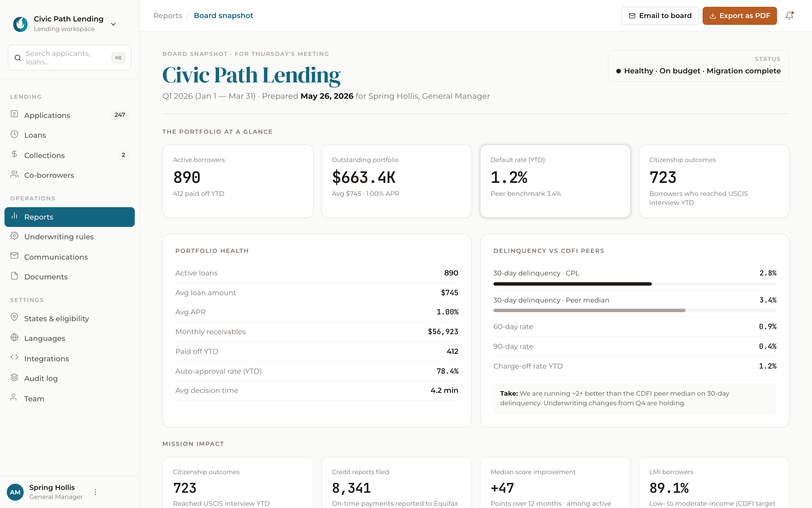This screenshot has width=812, height=508.
Task: Open the user menu three-dot icon
Action: click(x=95, y=492)
